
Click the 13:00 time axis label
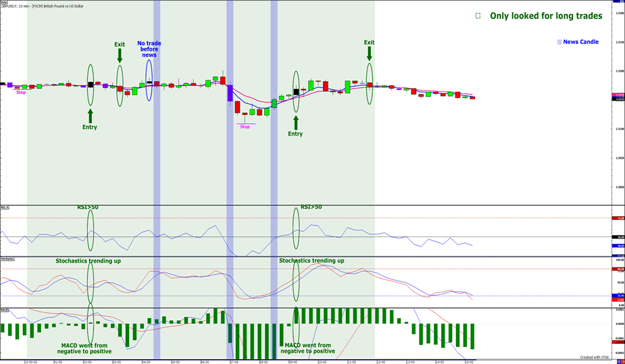[x=411, y=362]
